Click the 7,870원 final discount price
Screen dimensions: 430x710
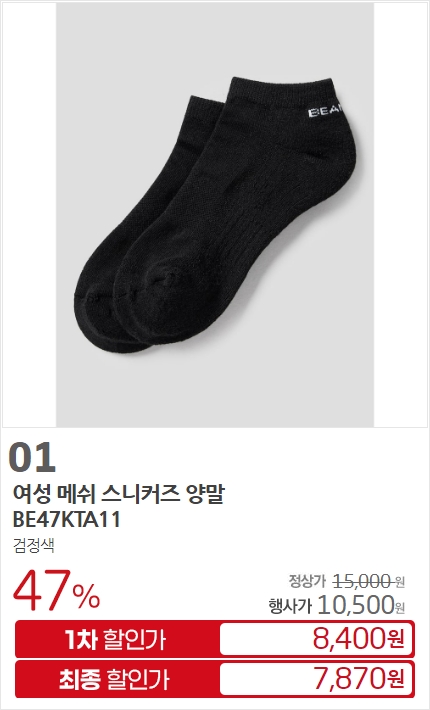(x=359, y=678)
